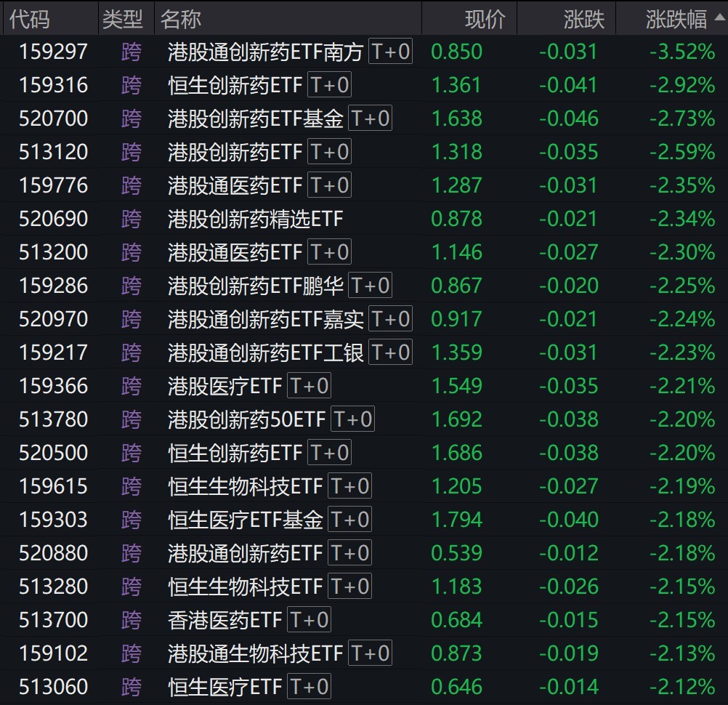The height and width of the screenshot is (705, 728).
Task: Sort by the 现价 column header
Action: pos(485,20)
